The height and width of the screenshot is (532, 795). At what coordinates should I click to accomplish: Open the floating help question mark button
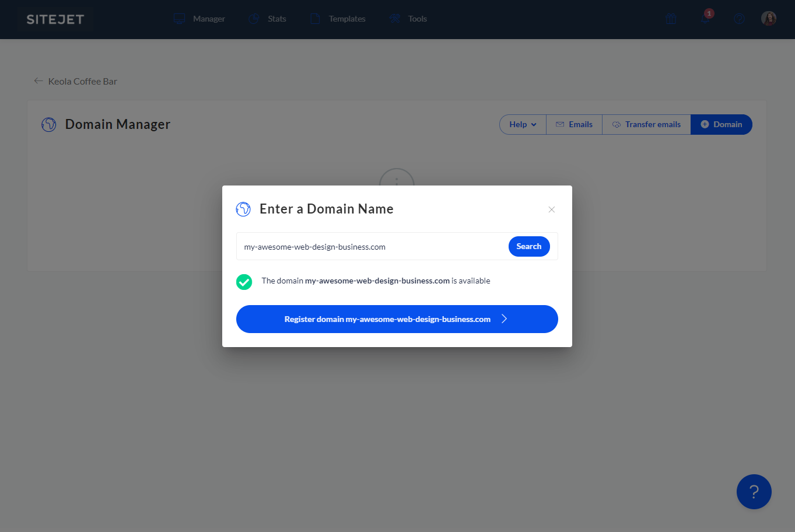click(x=754, y=492)
